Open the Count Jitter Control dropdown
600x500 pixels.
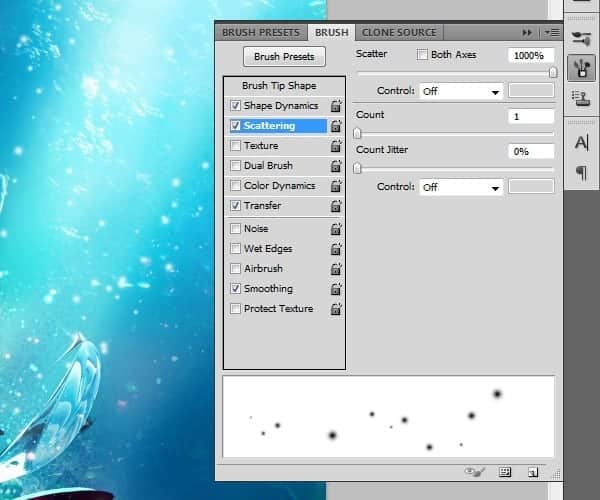click(461, 187)
